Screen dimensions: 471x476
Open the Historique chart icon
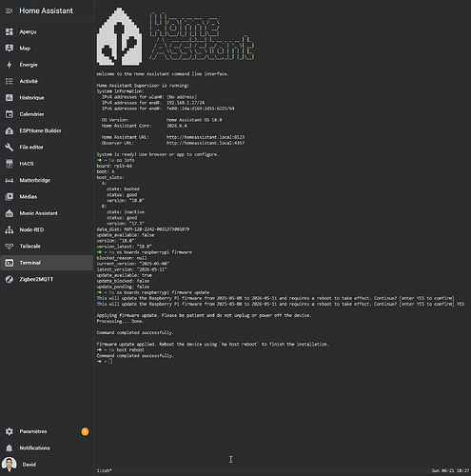pyautogui.click(x=10, y=98)
